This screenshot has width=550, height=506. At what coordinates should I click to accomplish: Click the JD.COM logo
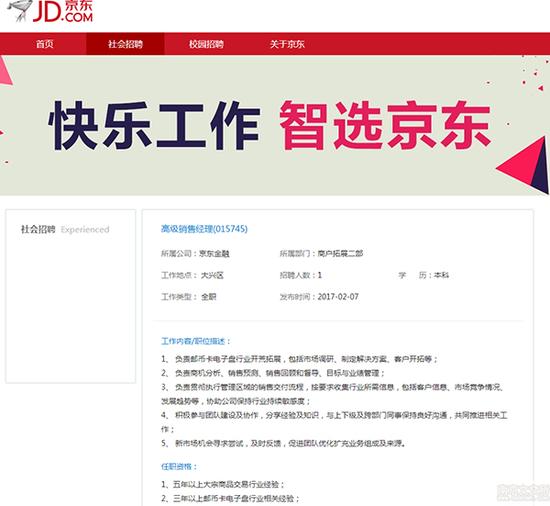click(x=51, y=12)
